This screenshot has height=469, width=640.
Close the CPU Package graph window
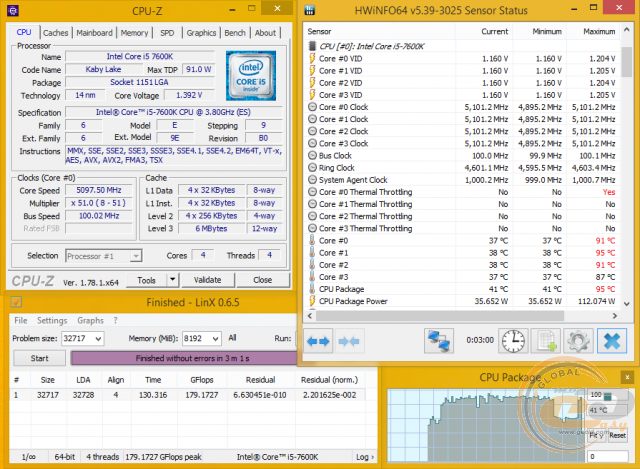(627, 377)
